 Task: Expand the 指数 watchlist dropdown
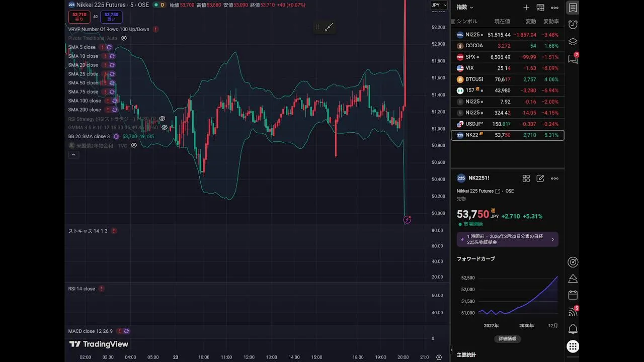coord(464,8)
